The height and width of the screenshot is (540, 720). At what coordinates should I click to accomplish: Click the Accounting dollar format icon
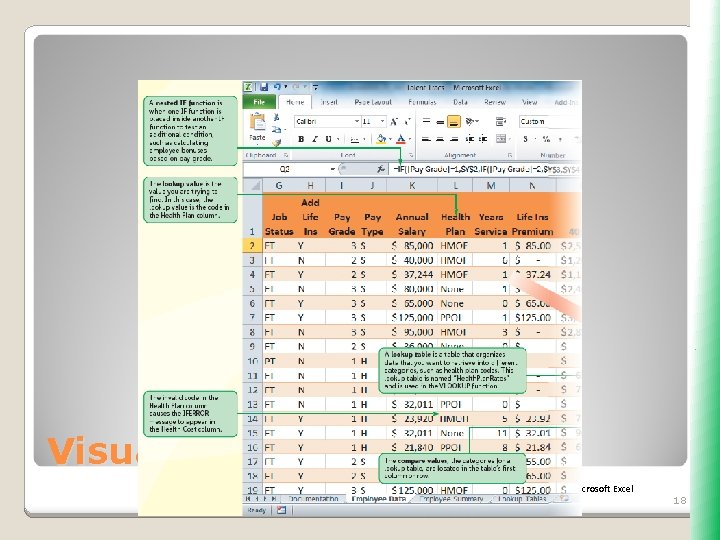coord(525,139)
